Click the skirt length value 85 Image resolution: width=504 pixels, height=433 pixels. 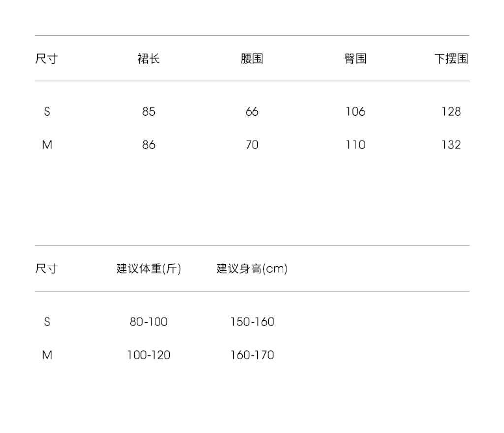point(149,112)
